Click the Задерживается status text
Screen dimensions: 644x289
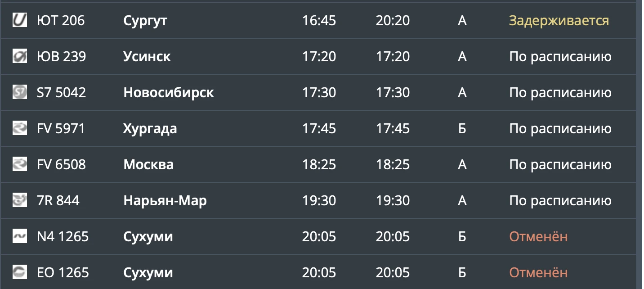pos(559,21)
